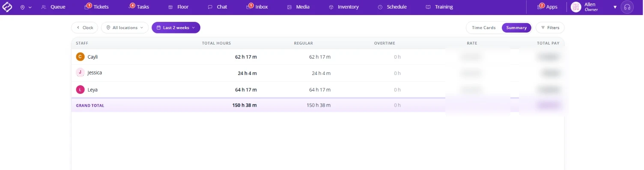Click the RATE column header
Image resolution: width=644 pixels, height=170 pixels.
[472, 43]
